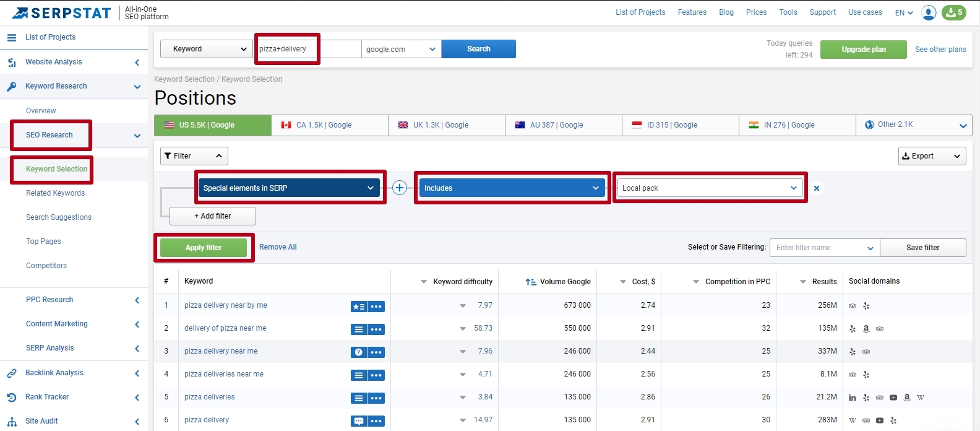Open Top Pages in sidebar

tap(43, 242)
